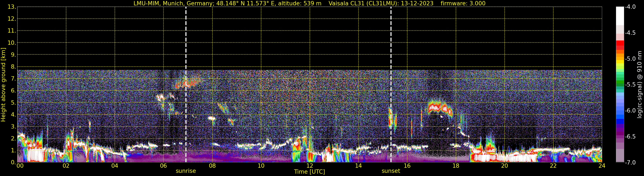Select the white dashed sunset marker line
Viewport: 644px width, 176px height.
(x=391, y=85)
